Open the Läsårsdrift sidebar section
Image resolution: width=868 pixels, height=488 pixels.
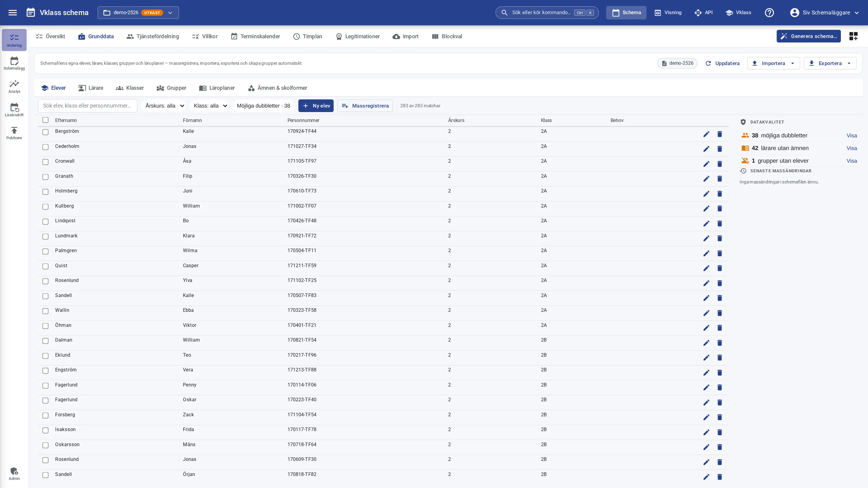tap(14, 110)
